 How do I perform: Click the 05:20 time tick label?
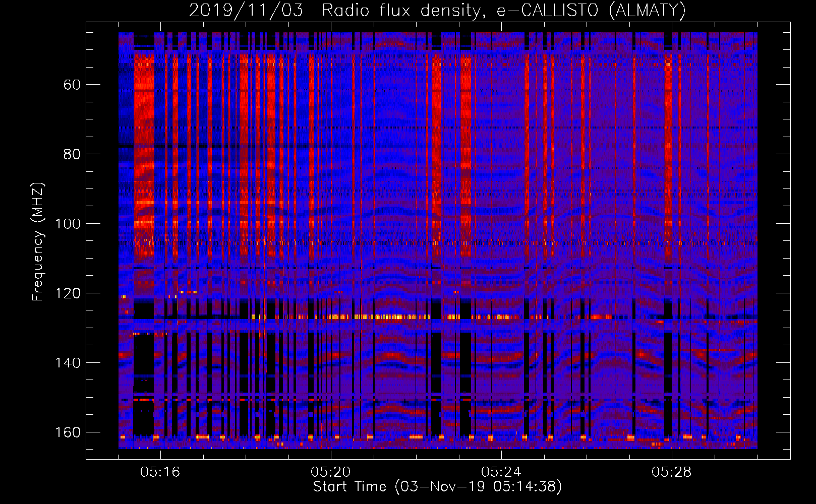(x=330, y=472)
